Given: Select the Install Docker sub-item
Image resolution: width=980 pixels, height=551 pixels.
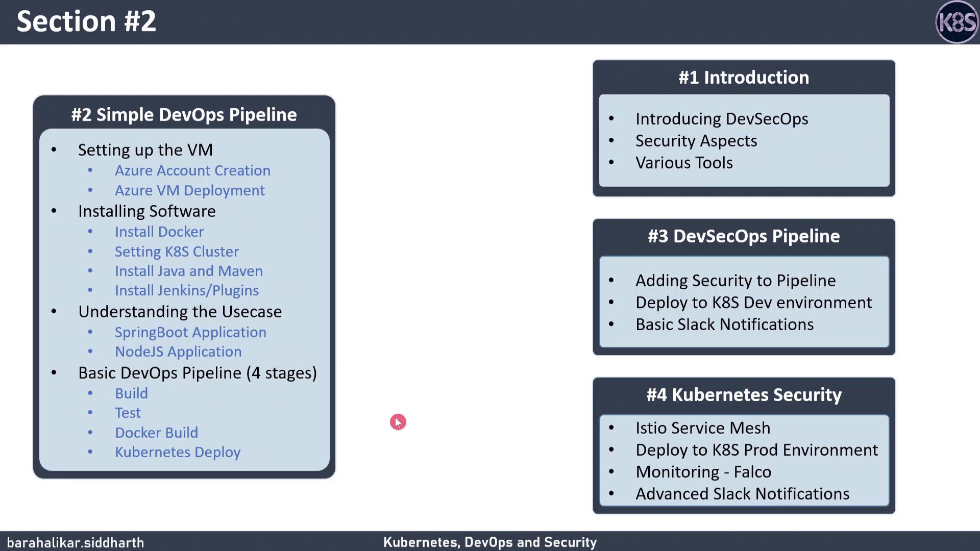Looking at the screenshot, I should coord(159,232).
